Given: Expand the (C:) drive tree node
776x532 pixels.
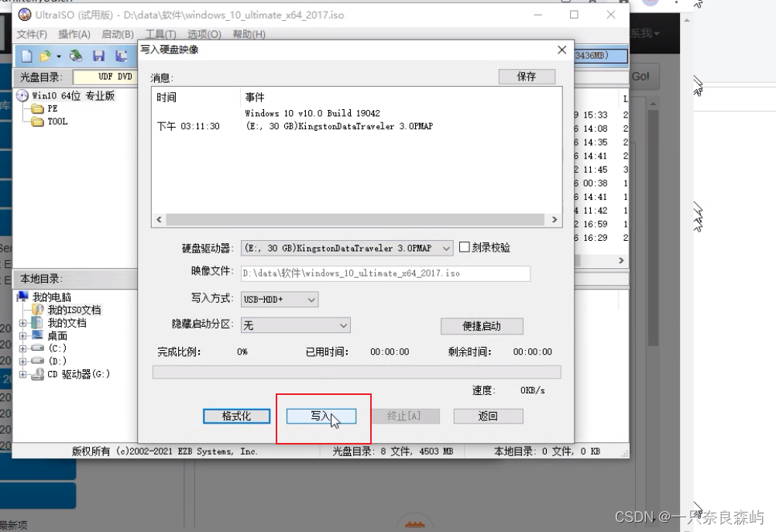Looking at the screenshot, I should click(x=22, y=348).
